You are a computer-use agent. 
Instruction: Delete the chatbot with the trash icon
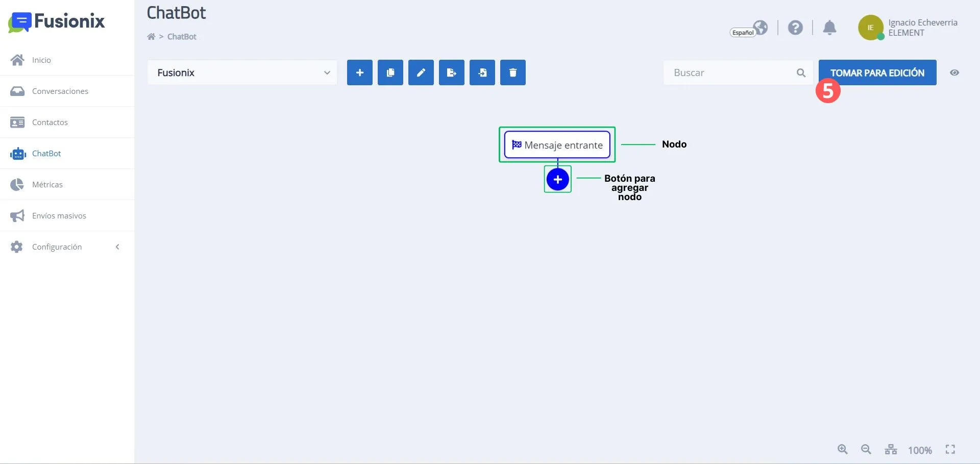click(x=513, y=72)
